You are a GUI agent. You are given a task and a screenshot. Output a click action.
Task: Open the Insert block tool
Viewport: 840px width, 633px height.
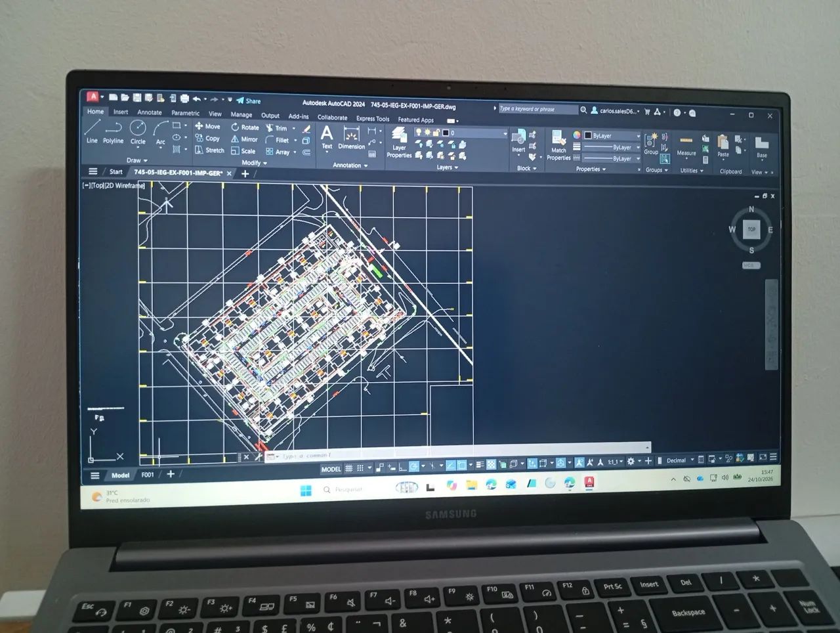[518, 141]
